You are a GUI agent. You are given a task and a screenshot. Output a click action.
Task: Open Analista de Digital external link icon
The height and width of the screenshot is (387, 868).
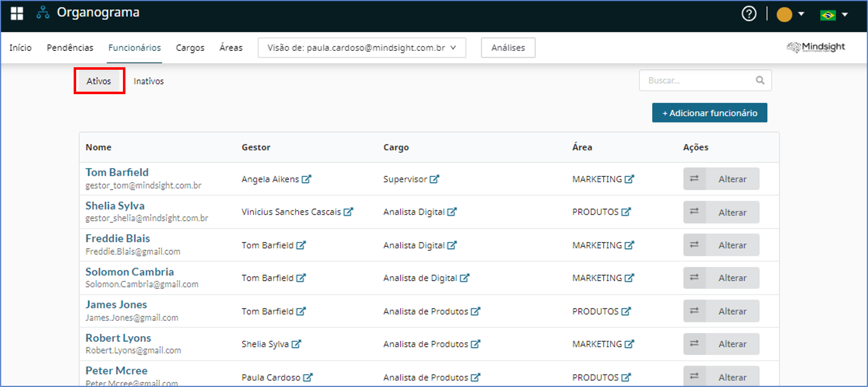click(x=464, y=278)
